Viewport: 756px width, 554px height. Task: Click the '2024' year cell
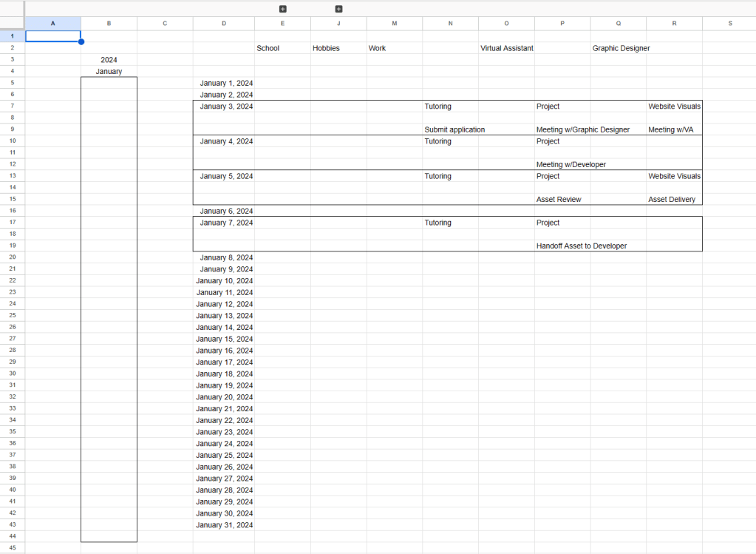pyautogui.click(x=109, y=60)
